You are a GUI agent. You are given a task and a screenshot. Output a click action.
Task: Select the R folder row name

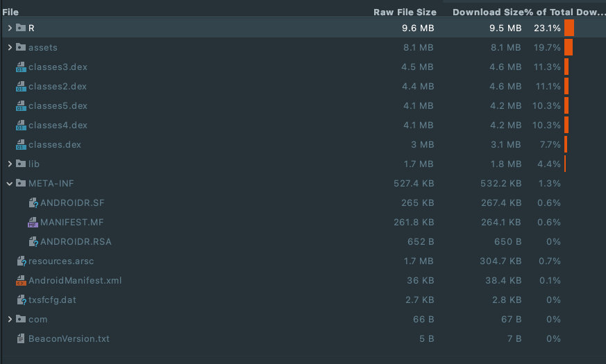pyautogui.click(x=31, y=28)
